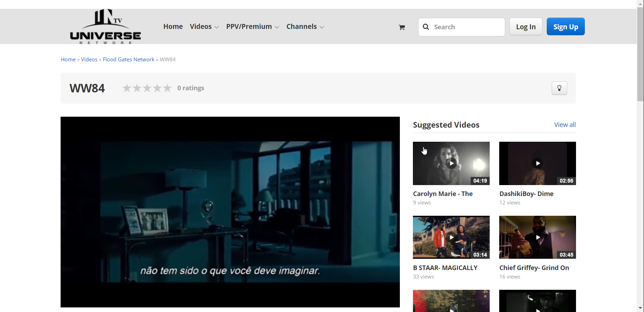Image resolution: width=644 pixels, height=312 pixels.
Task: Click the 0 ratings text
Action: [x=191, y=88]
